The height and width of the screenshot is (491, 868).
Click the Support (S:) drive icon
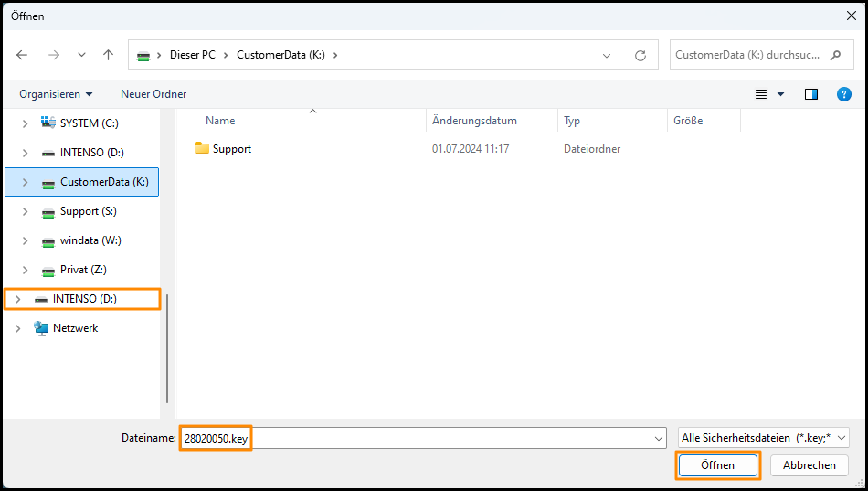pos(48,212)
